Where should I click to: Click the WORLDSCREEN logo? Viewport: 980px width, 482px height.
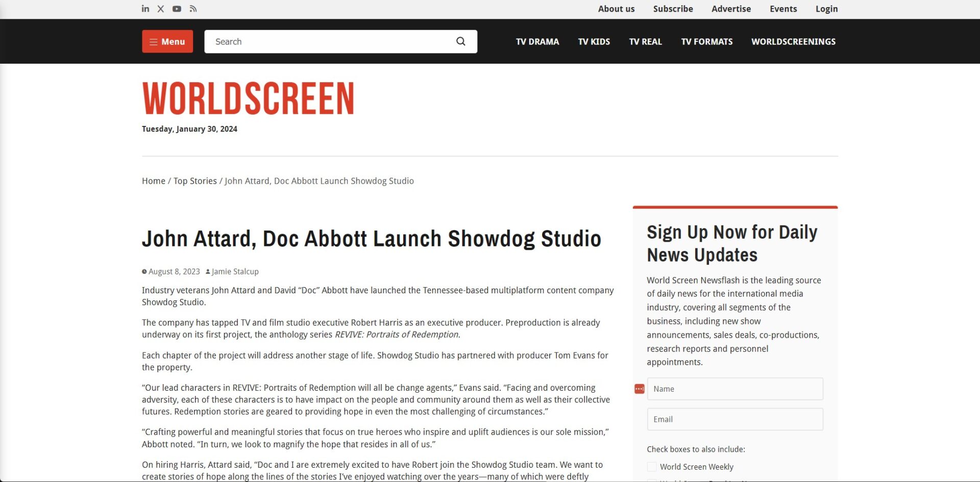(x=248, y=98)
